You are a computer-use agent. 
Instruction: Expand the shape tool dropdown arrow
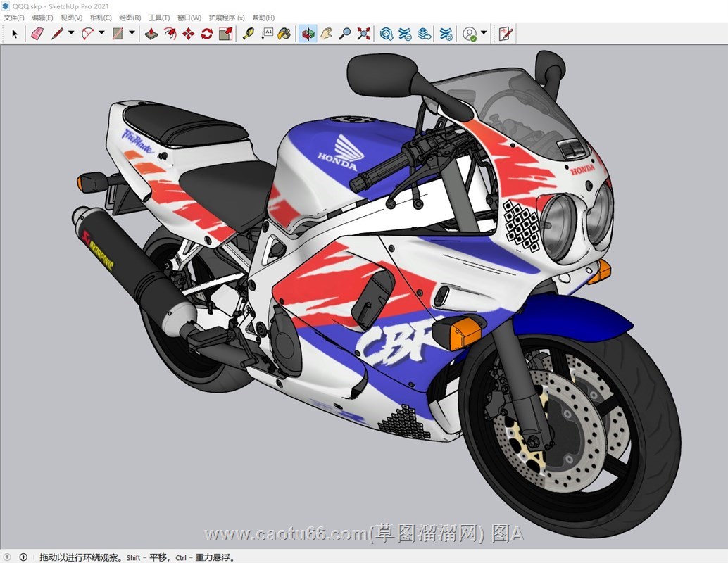tap(132, 33)
